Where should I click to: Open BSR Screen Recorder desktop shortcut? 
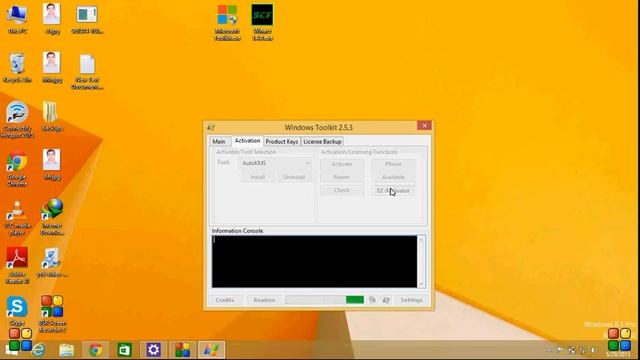(x=52, y=313)
